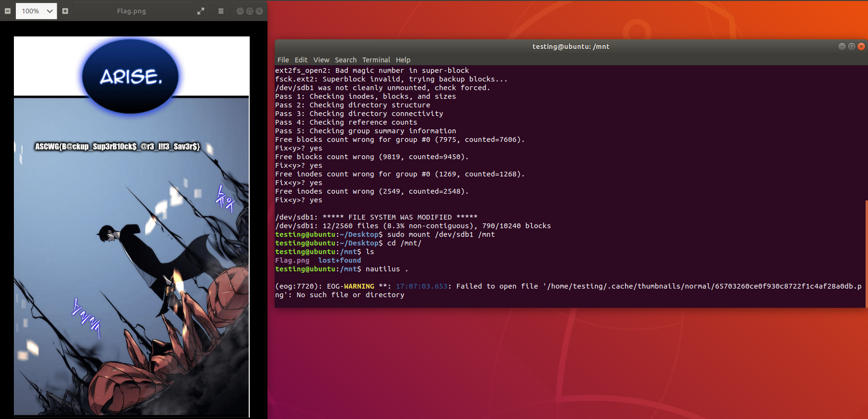Close the terminal window
The width and height of the screenshot is (868, 419).
coord(861,47)
